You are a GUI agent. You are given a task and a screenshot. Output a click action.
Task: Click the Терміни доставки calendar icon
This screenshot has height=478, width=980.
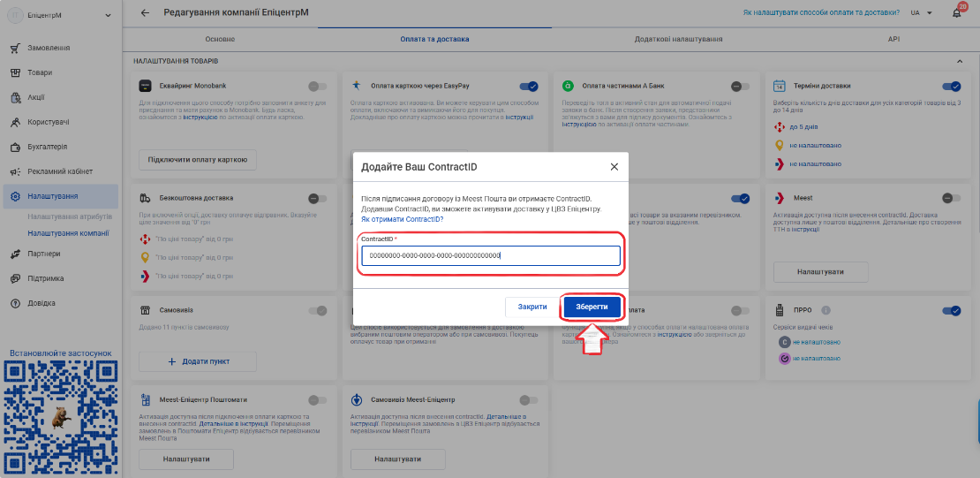click(x=779, y=86)
